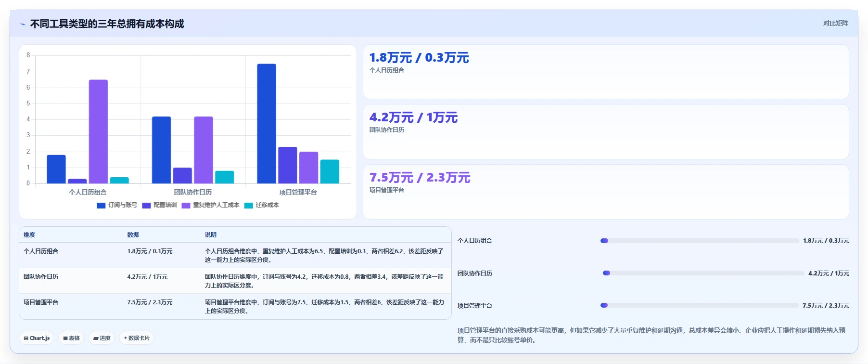Toggle the 重复维护人工成本 legend entry
868x364 pixels.
click(x=210, y=205)
